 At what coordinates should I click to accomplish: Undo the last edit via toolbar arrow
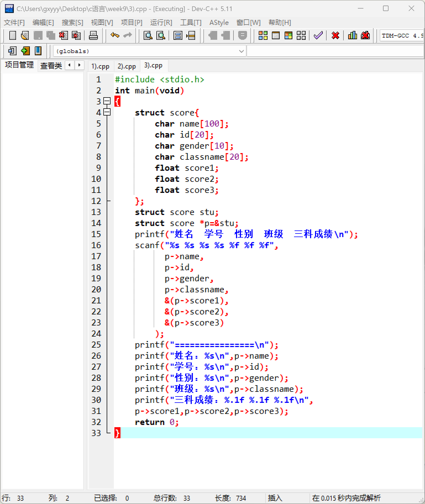coord(115,35)
